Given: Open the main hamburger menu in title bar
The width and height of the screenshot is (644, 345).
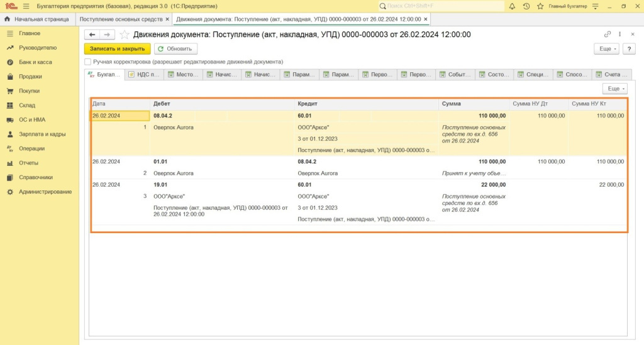Looking at the screenshot, I should tap(26, 6).
